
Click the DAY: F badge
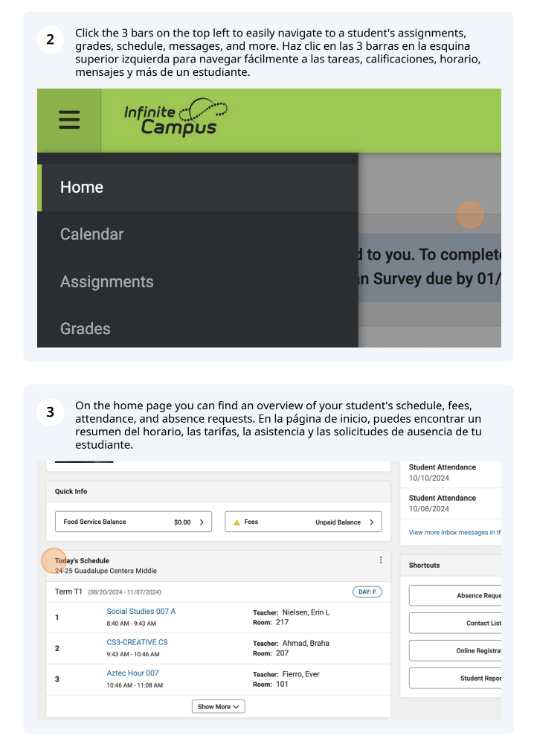pos(367,592)
